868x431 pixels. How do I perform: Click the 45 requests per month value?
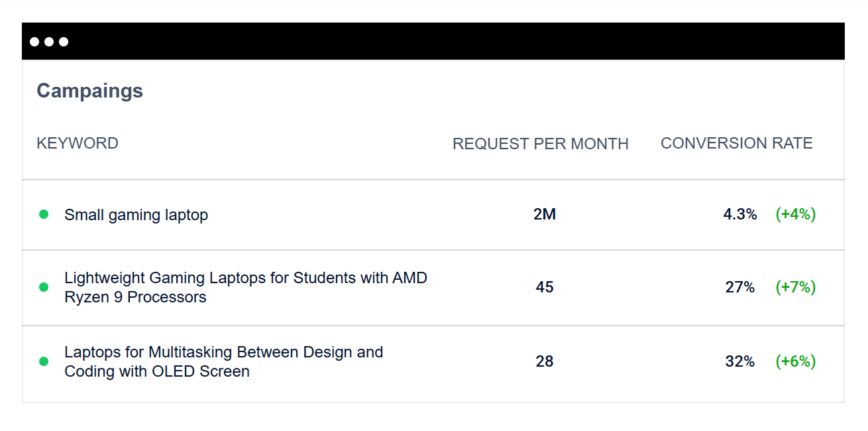[x=544, y=287]
